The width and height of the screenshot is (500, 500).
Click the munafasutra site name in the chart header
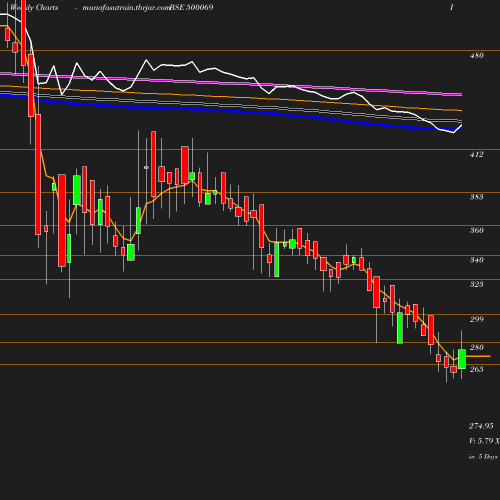tap(126, 8)
